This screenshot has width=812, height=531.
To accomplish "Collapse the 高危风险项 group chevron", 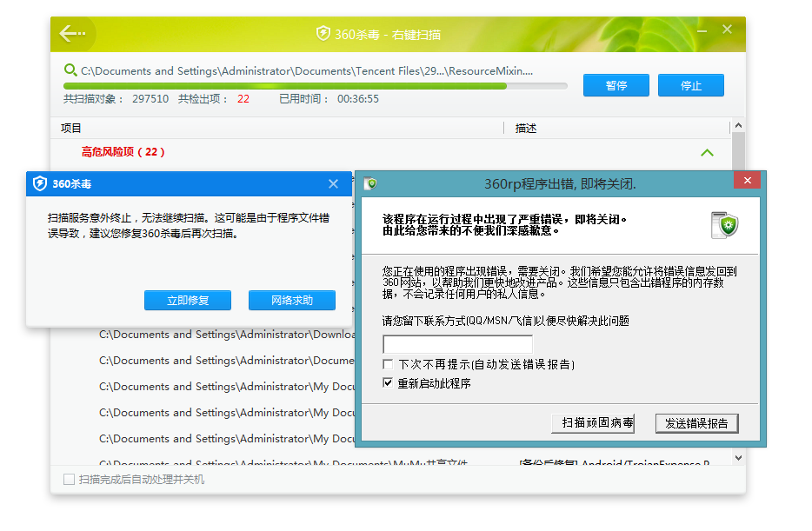I will click(707, 152).
